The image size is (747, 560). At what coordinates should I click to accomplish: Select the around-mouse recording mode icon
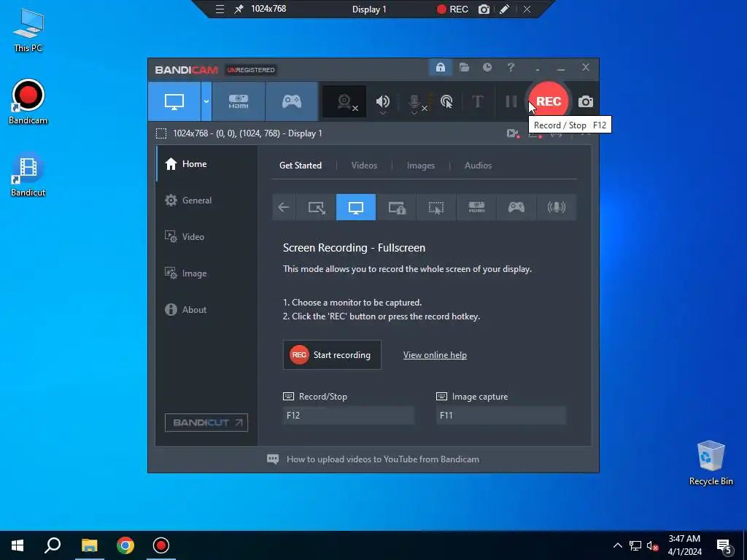pyautogui.click(x=436, y=207)
